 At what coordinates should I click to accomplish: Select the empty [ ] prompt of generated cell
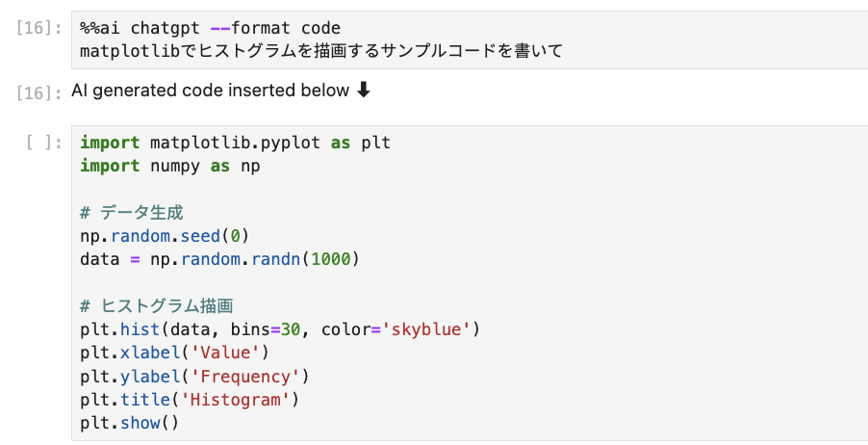click(44, 143)
